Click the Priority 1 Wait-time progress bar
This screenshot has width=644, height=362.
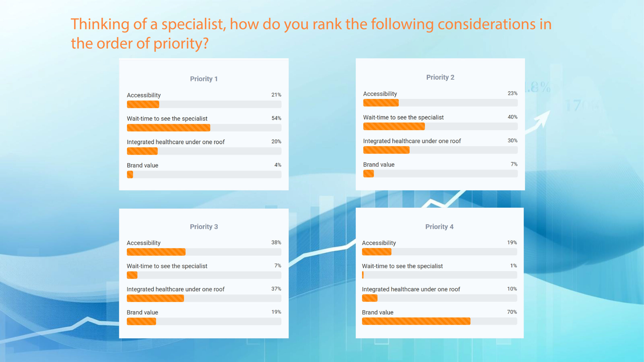click(x=204, y=128)
